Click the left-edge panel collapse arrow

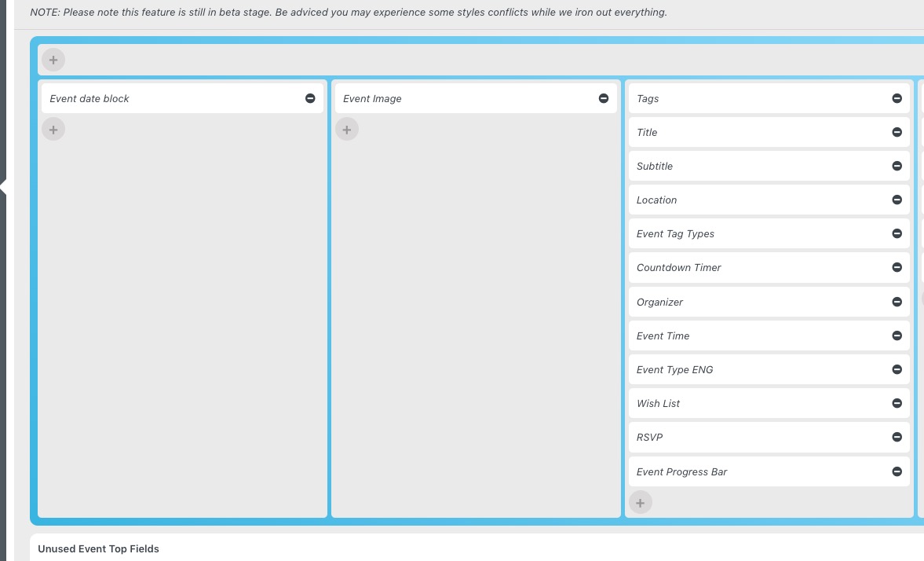click(3, 188)
